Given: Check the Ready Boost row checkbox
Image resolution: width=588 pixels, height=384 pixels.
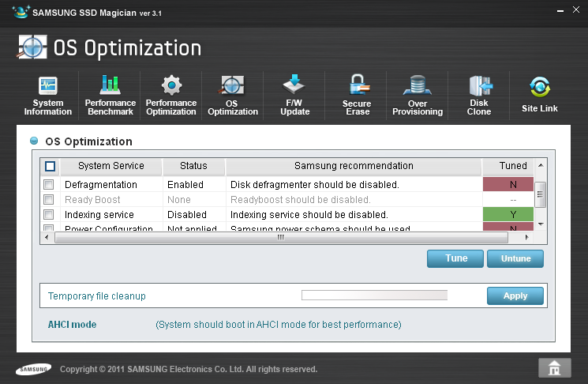Looking at the screenshot, I should tap(48, 199).
